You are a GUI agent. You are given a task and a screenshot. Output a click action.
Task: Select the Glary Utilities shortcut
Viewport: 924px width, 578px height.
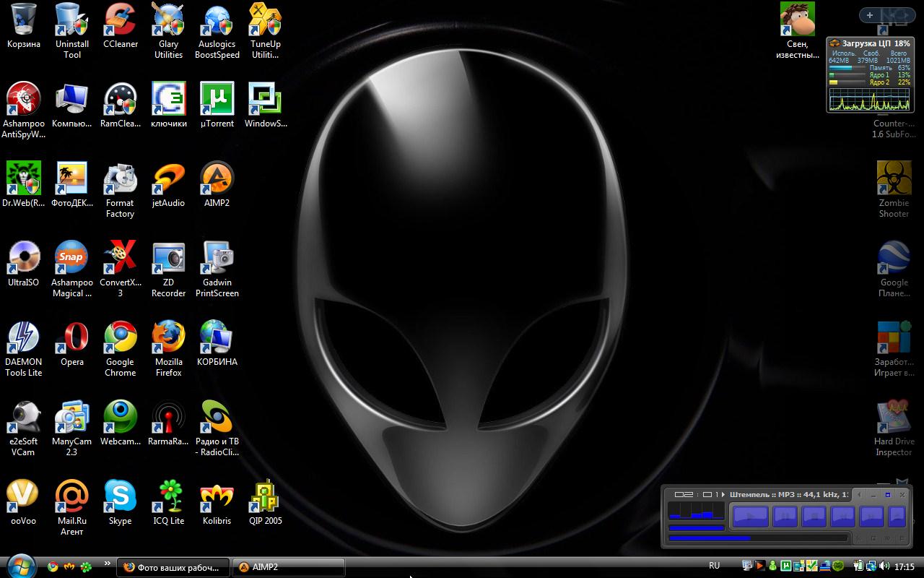click(168, 30)
